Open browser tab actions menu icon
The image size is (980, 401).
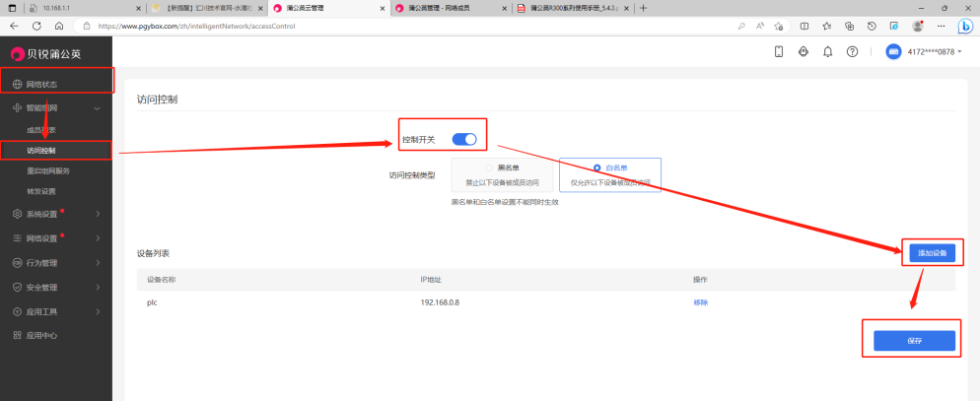pos(11,8)
